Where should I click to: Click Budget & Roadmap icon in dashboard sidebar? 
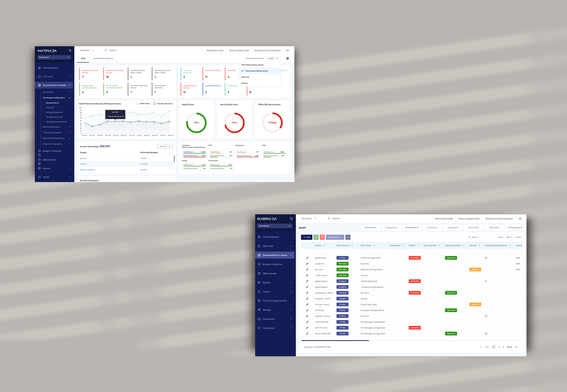point(39,151)
